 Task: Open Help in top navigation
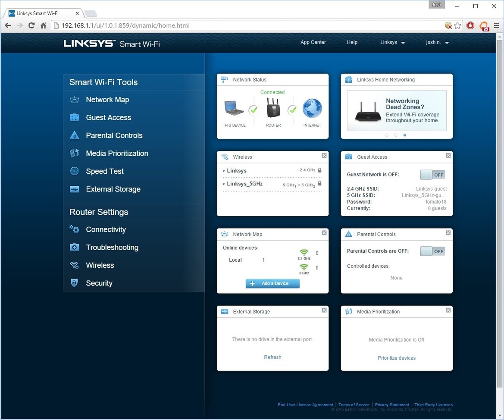click(352, 42)
